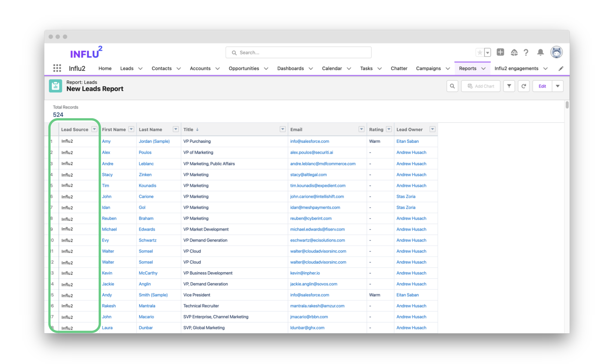This screenshot has height=364, width=608.
Task: Click the Edit report button
Action: 542,86
